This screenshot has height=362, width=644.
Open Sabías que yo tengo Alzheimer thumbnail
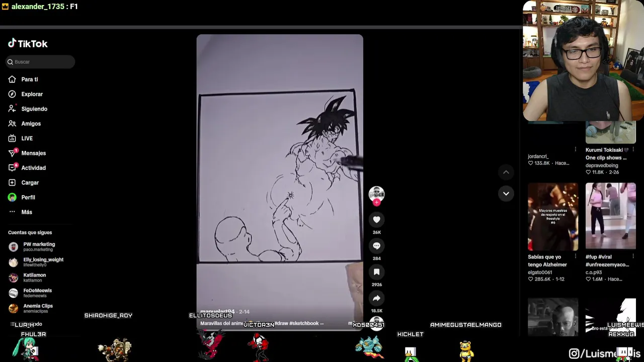click(553, 216)
